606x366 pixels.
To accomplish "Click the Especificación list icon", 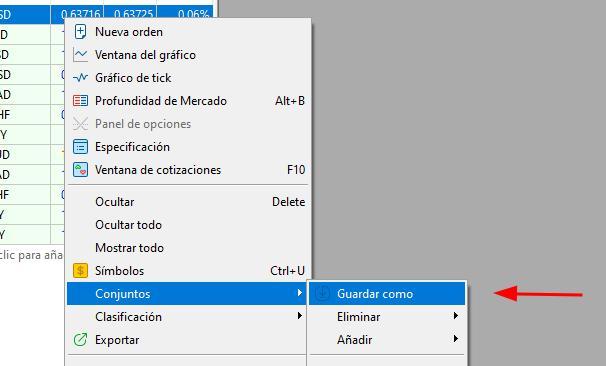I will click(x=80, y=147).
